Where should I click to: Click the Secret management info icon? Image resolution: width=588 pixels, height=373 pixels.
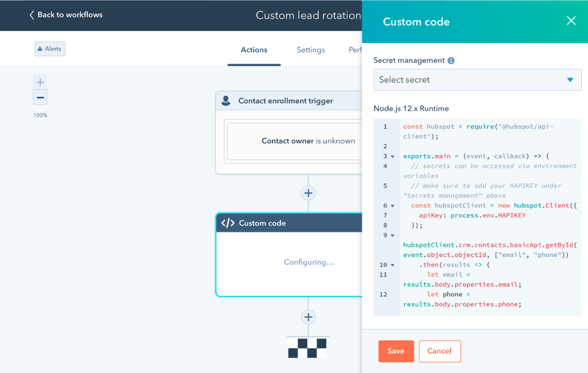451,61
